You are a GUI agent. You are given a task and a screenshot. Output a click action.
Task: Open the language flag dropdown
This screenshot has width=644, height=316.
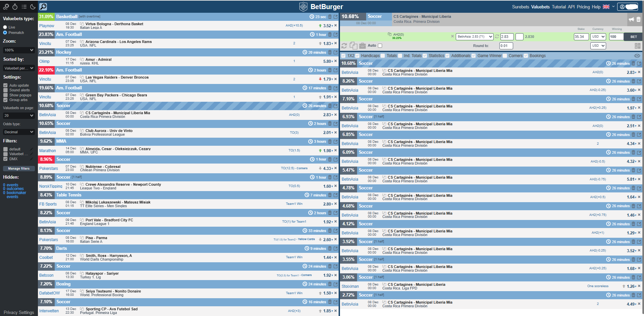pos(608,7)
